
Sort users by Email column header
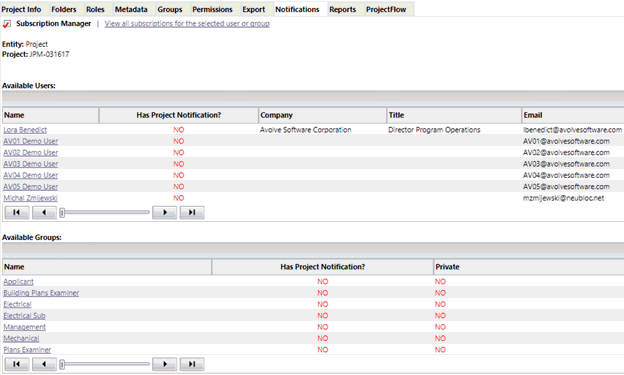click(573, 115)
